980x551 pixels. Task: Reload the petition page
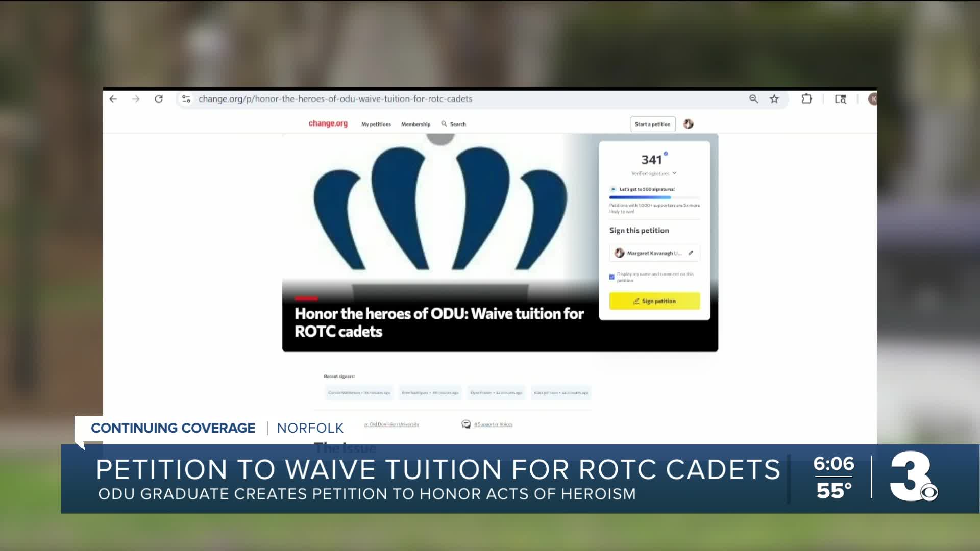pyautogui.click(x=159, y=99)
